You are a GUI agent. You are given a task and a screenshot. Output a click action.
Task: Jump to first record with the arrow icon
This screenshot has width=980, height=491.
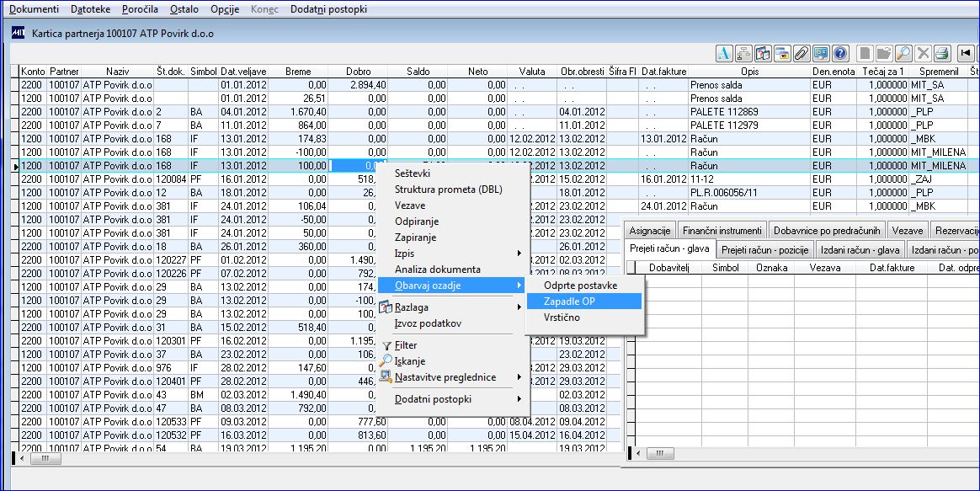967,53
